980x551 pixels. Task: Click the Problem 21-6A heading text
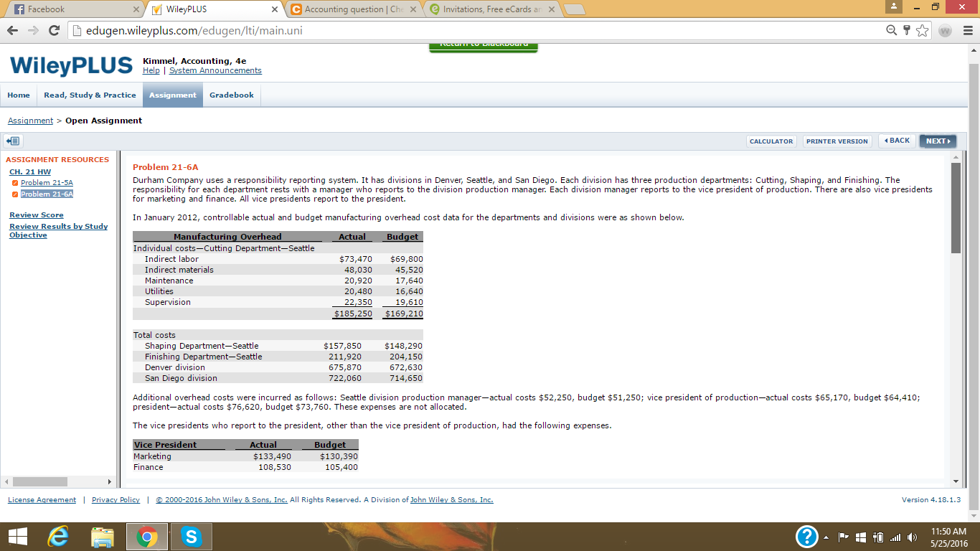click(166, 167)
